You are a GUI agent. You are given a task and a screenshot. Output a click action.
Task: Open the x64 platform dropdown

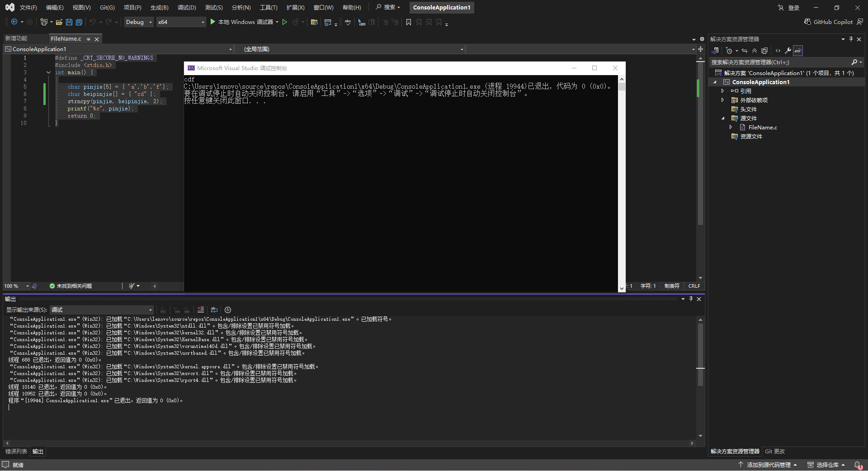click(x=181, y=22)
